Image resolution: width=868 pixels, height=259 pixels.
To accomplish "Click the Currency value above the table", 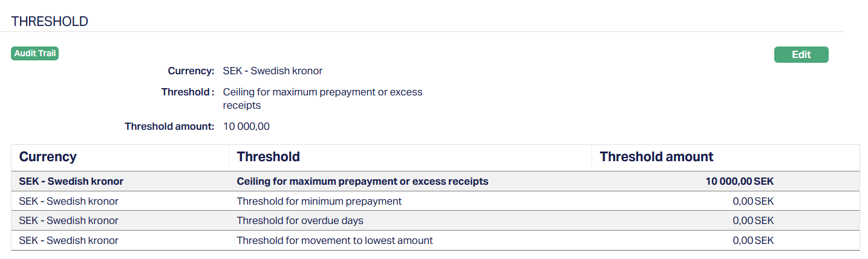I will (x=272, y=71).
